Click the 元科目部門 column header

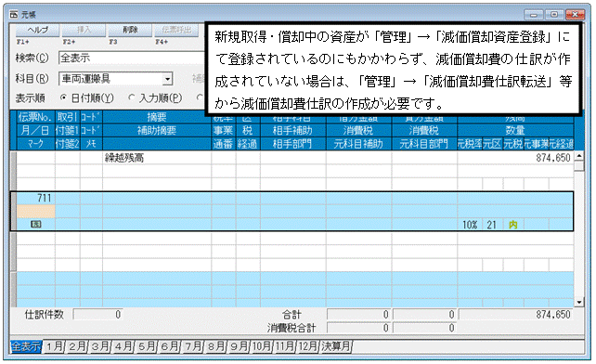(424, 144)
